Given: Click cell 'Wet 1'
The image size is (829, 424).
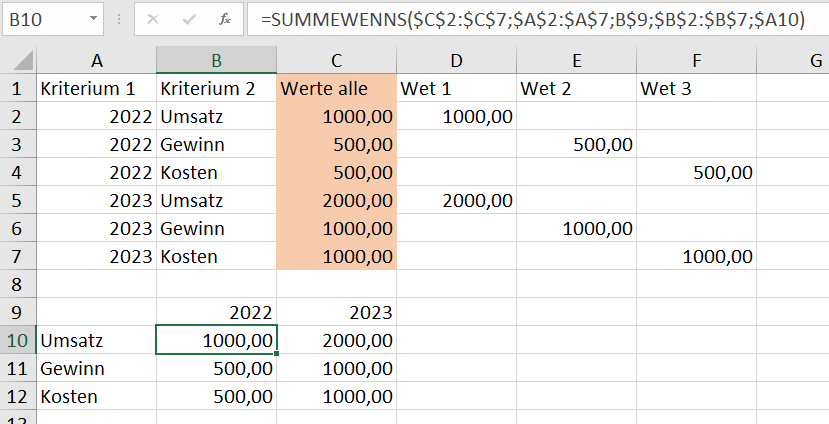Looking at the screenshot, I should pos(457,88).
